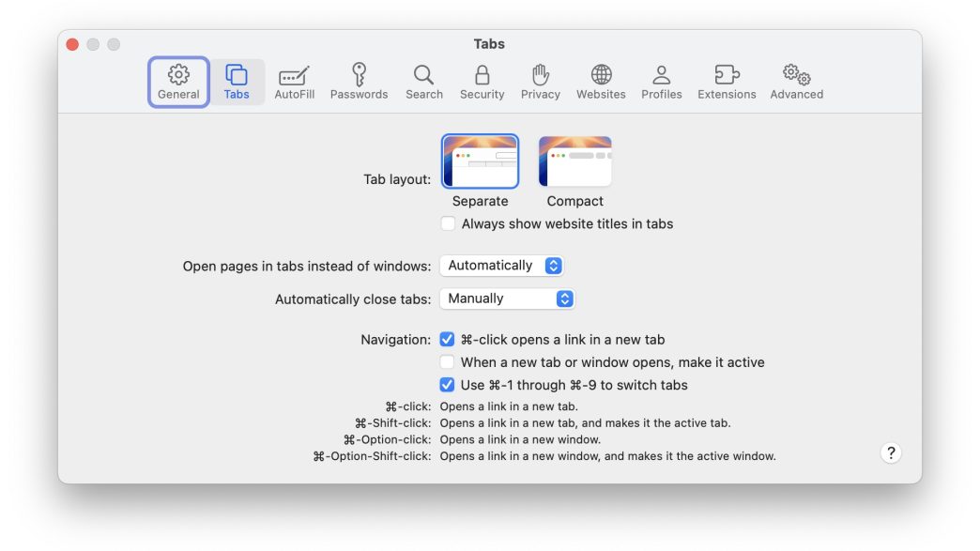This screenshot has width=980, height=551.
Task: Expand the Automatically close tabs Manually dropdown
Action: coord(507,298)
